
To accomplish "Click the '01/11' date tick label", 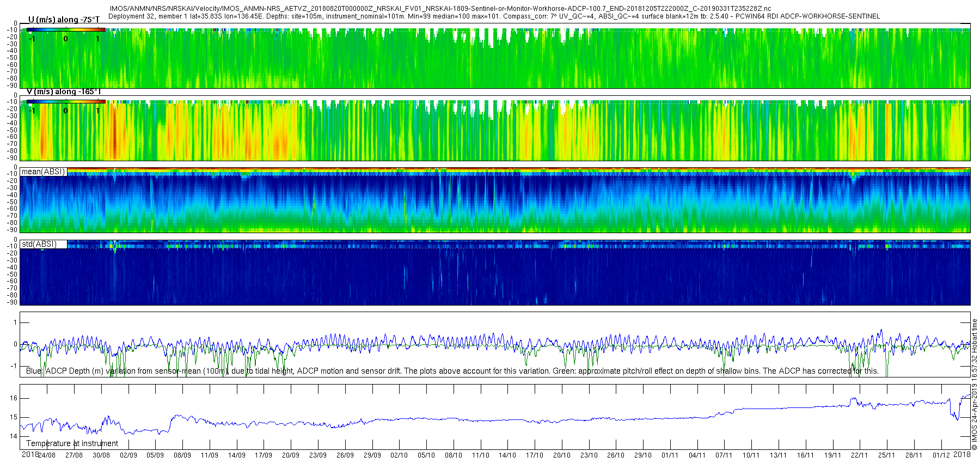I will coord(670,455).
